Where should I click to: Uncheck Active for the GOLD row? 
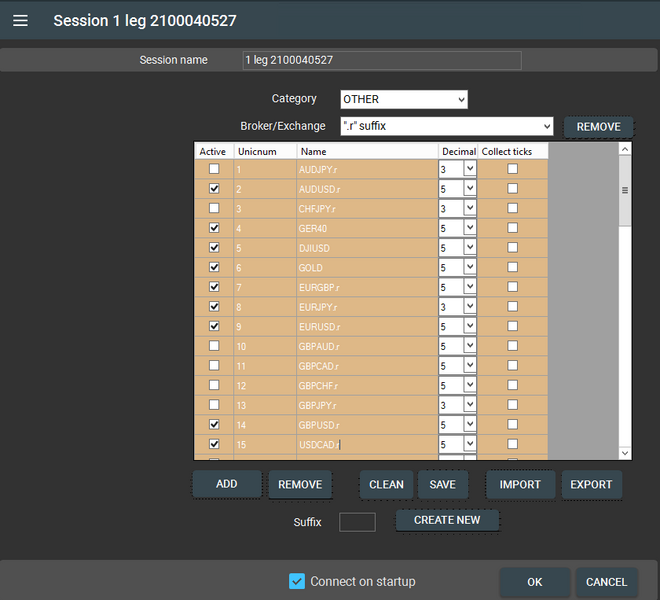[214, 267]
